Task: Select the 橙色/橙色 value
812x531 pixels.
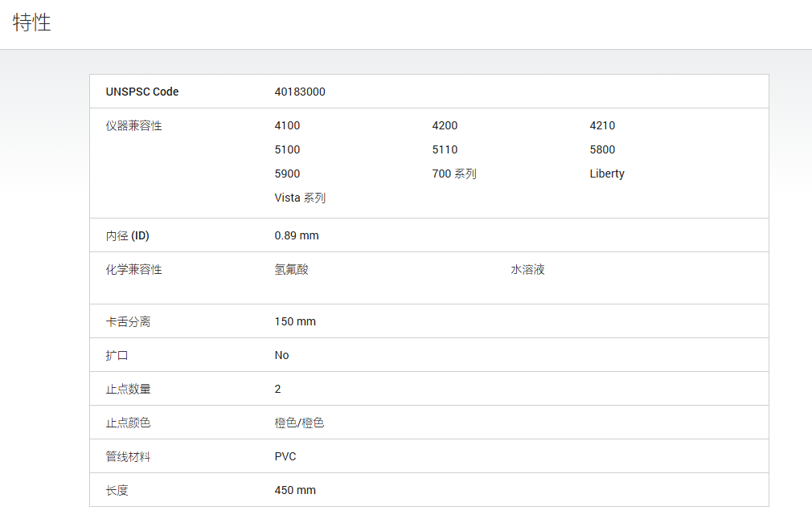Action: [299, 423]
